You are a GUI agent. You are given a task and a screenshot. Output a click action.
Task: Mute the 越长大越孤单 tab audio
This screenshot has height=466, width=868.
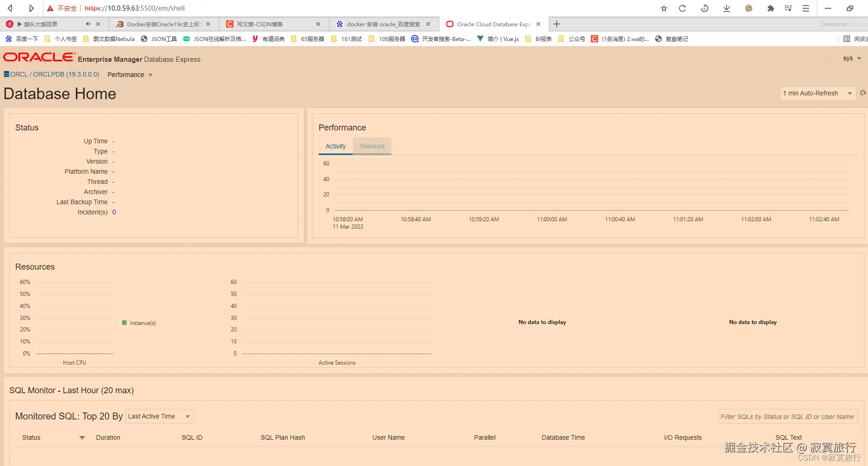tap(88, 24)
